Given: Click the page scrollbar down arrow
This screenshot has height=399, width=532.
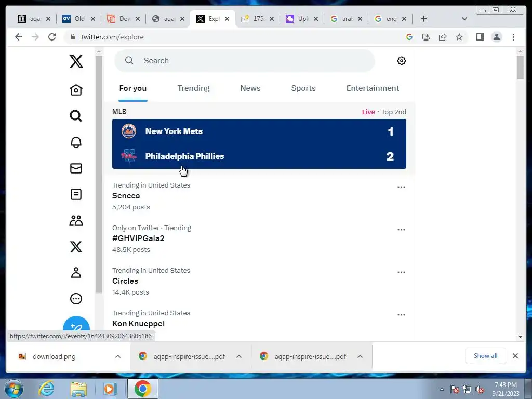Looking at the screenshot, I should [x=520, y=337].
